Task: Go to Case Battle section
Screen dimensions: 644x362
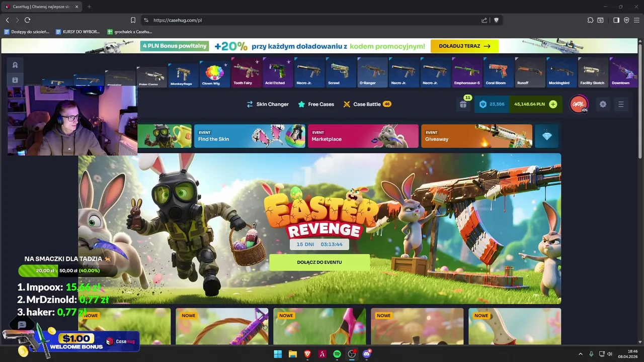Action: (x=367, y=104)
